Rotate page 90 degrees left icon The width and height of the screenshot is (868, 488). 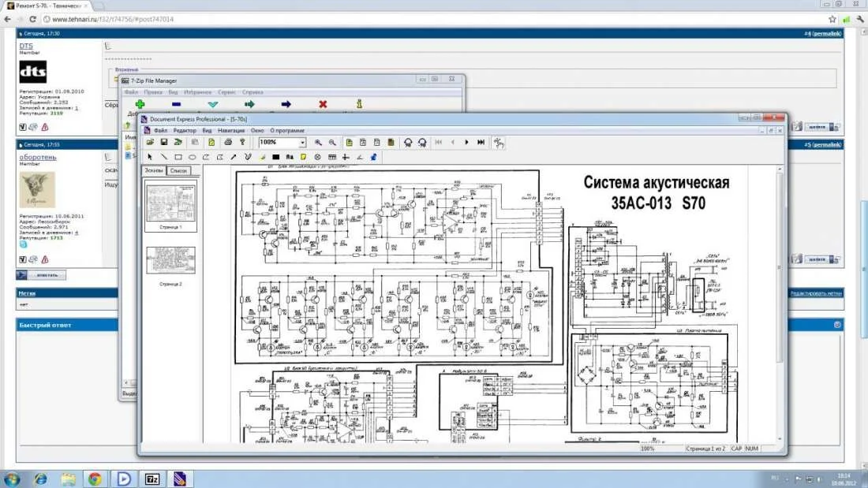click(x=408, y=142)
